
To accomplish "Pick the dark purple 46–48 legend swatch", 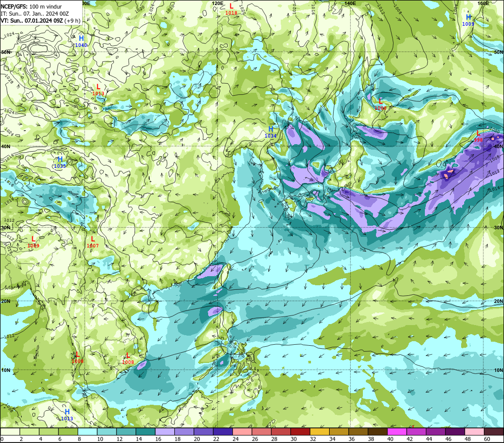I will [x=455, y=431].
